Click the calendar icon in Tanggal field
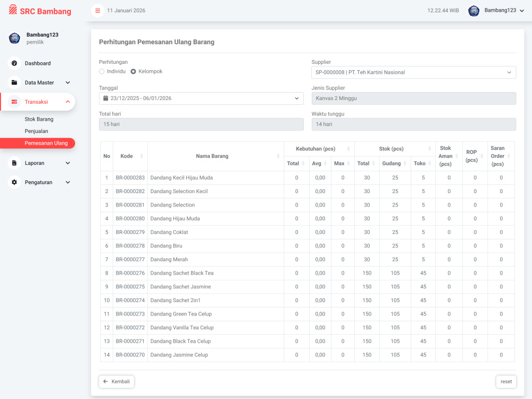The height and width of the screenshot is (399, 532). [105, 98]
